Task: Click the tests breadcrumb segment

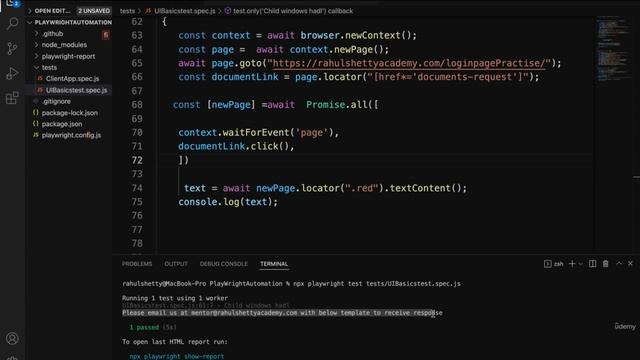Action: (x=127, y=11)
